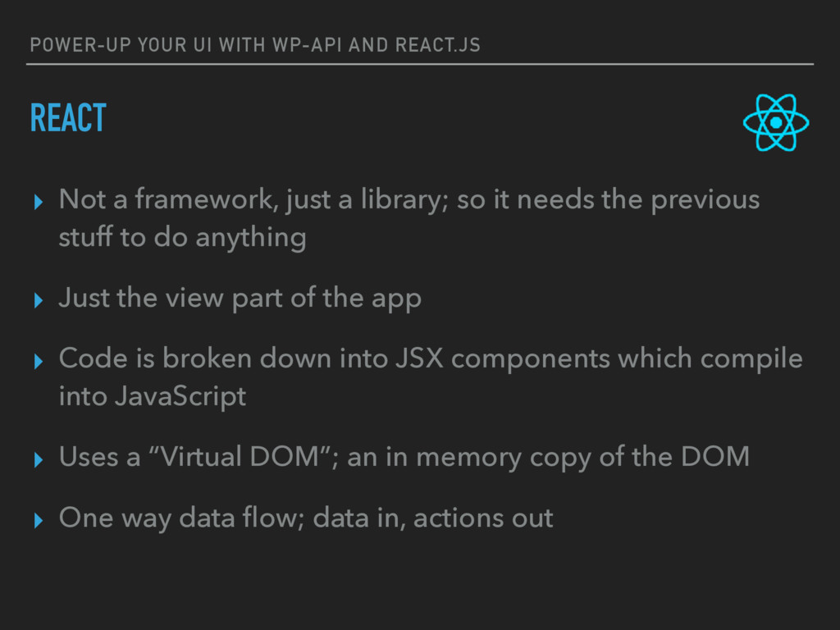The image size is (840, 630).
Task: Click the blue REACT heading
Action: (69, 118)
